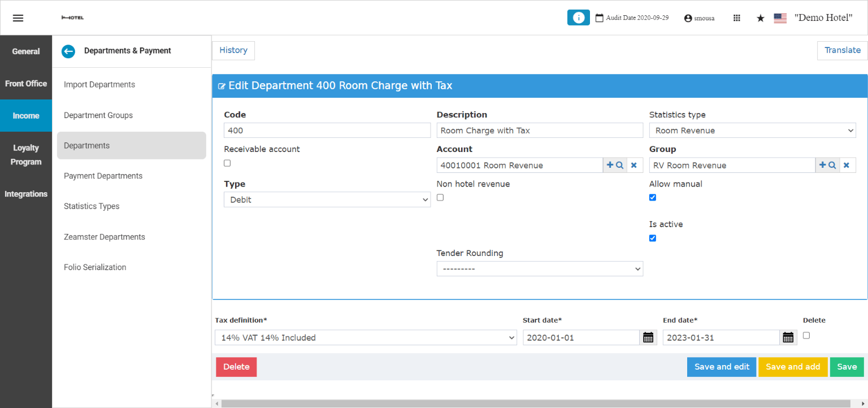Select the Front Office sidebar tab
Image resolution: width=868 pixels, height=408 pixels.
pyautogui.click(x=26, y=84)
